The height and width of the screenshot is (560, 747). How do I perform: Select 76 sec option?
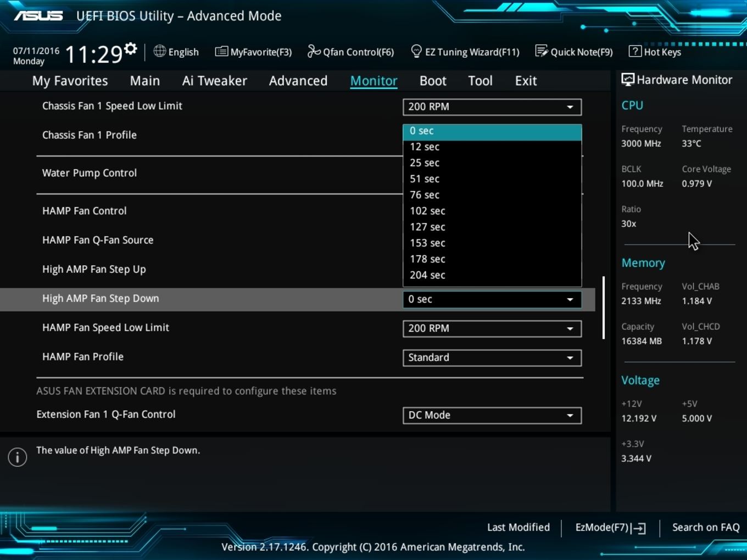click(492, 195)
